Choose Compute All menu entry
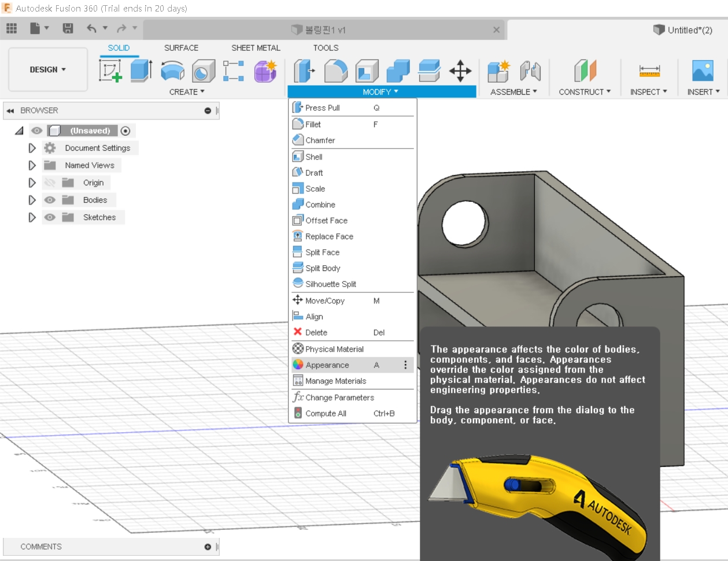Viewport: 728px width, 561px height. [353, 414]
